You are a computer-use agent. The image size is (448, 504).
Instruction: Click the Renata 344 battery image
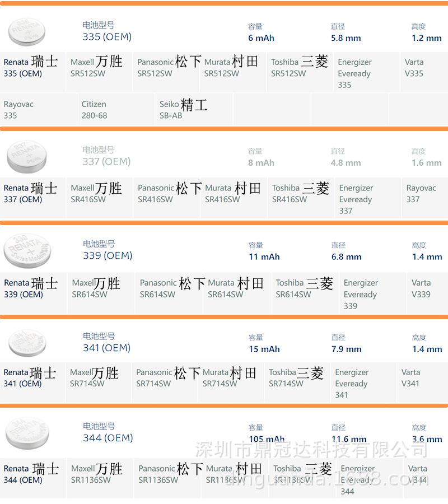click(27, 433)
